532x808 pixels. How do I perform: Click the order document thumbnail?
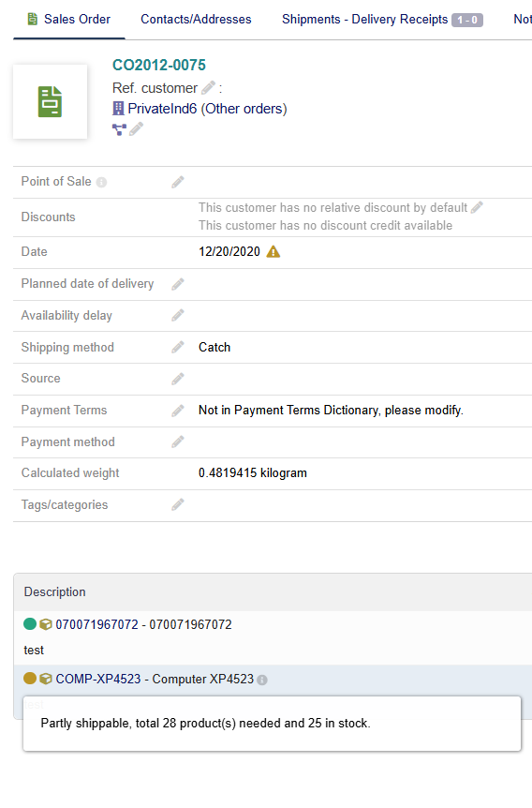(50, 101)
